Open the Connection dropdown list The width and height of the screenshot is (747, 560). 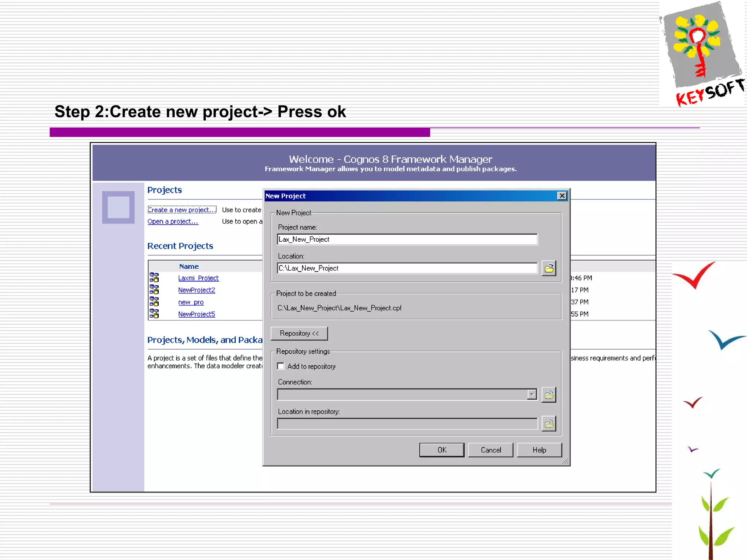[532, 394]
